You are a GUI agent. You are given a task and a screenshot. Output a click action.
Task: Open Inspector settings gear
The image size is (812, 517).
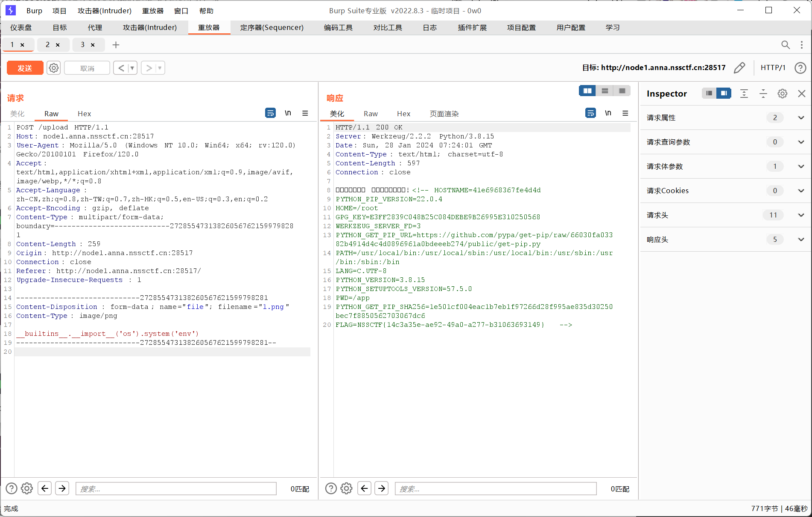pyautogui.click(x=783, y=94)
